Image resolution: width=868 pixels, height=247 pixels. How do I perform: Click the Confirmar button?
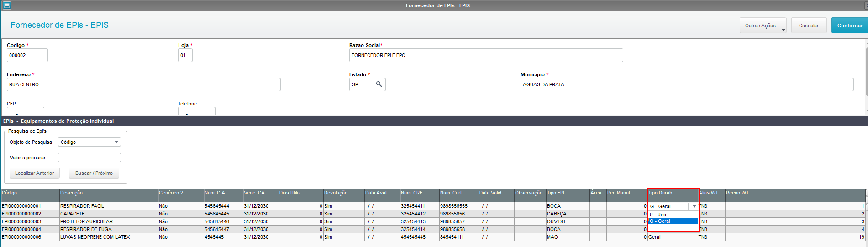[850, 26]
